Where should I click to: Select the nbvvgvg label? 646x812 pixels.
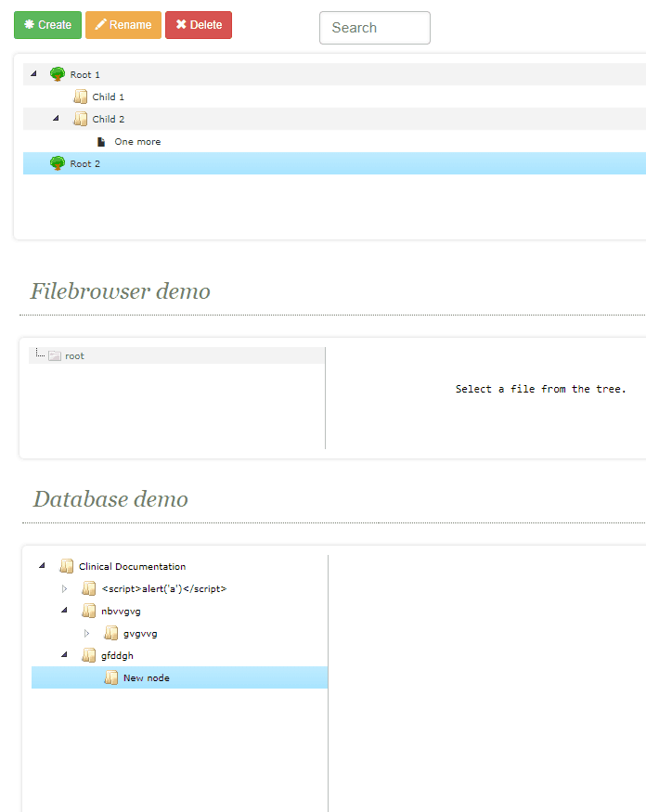click(x=121, y=611)
